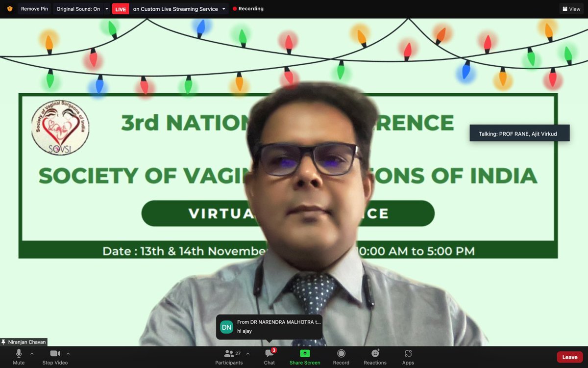Screen dimensions: 588x368
Task: Open the Apps panel
Action: tap(408, 357)
